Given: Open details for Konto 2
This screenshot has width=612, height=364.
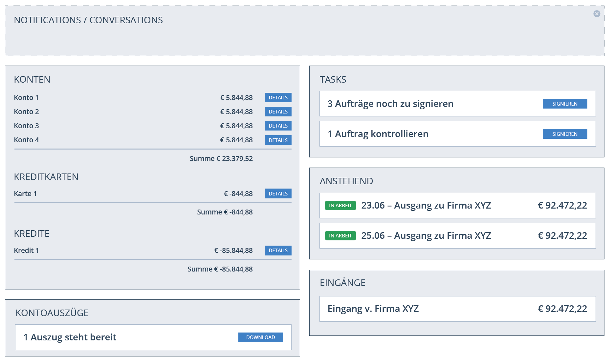Looking at the screenshot, I should click(x=278, y=112).
